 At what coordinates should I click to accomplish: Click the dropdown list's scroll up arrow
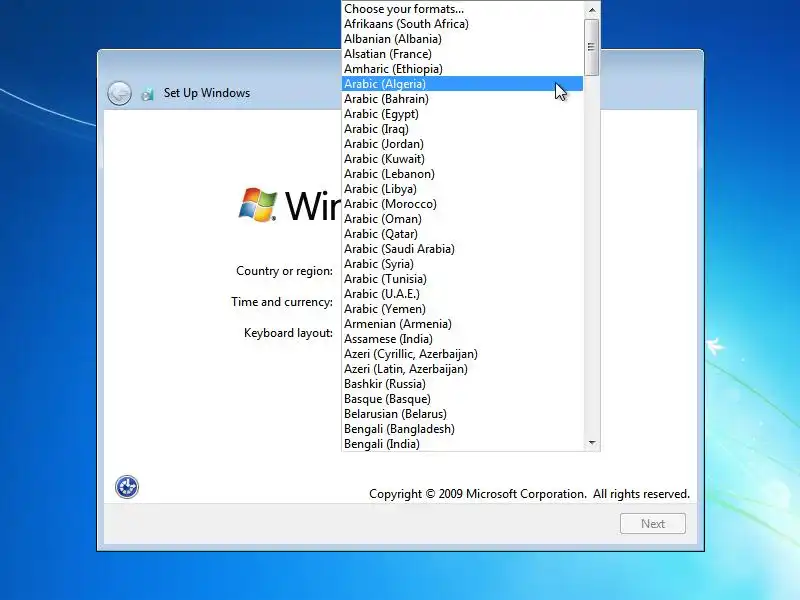(592, 9)
